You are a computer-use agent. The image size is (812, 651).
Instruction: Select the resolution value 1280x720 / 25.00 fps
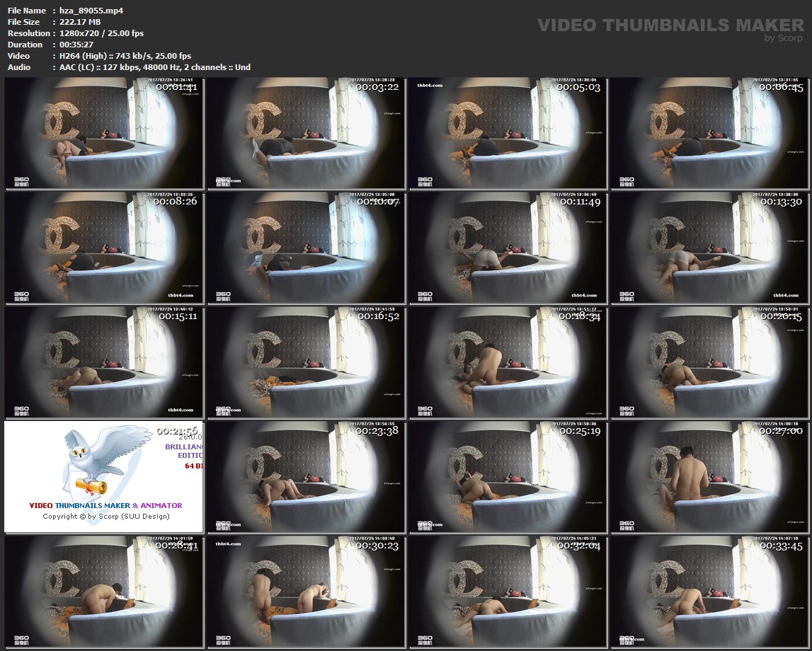click(x=101, y=33)
